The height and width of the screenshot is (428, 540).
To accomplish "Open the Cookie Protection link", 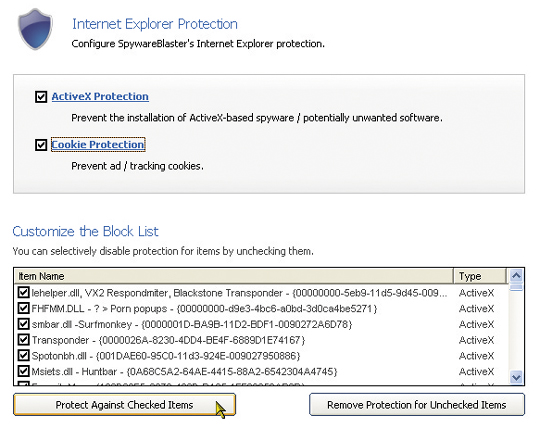I will pos(98,145).
